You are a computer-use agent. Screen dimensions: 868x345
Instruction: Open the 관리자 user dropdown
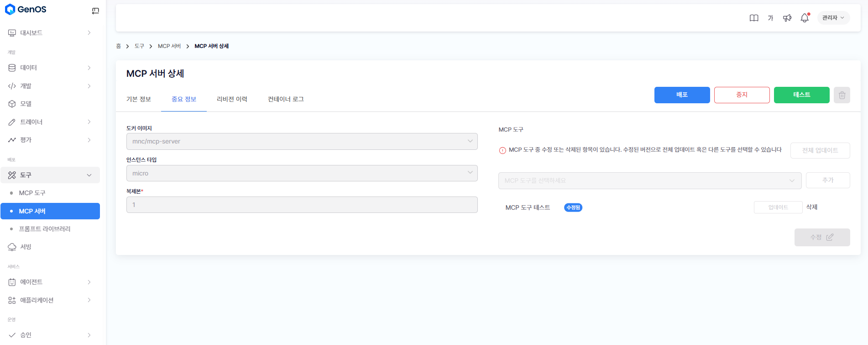coord(833,18)
